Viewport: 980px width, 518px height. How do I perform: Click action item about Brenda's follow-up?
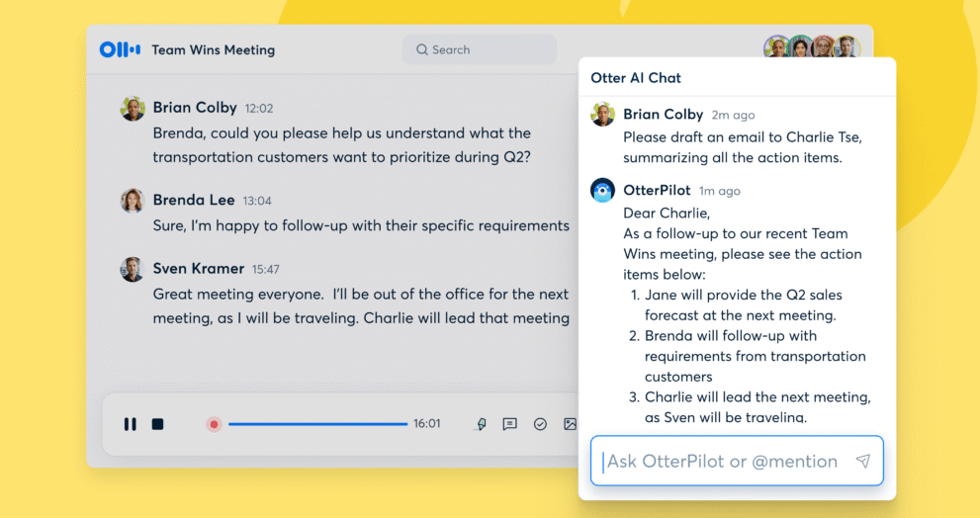tap(755, 356)
